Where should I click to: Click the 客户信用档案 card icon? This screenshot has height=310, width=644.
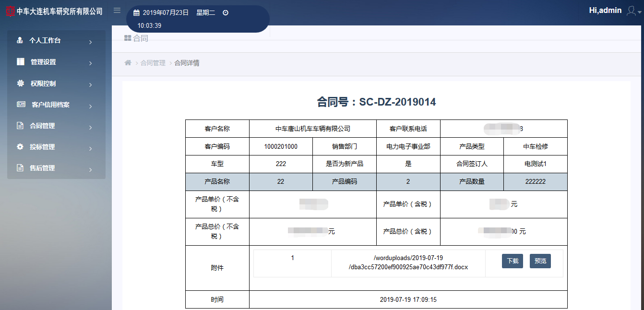(x=21, y=104)
